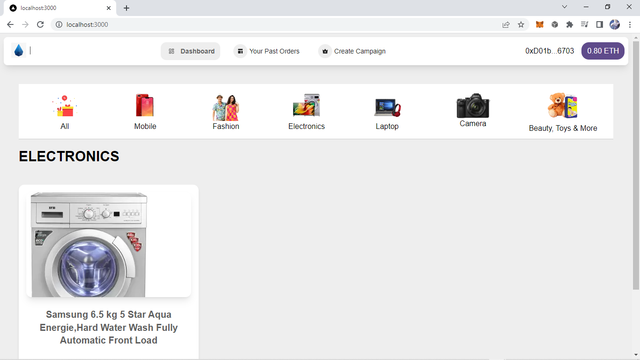The image size is (640, 360).
Task: Go back in browser history
Action: 10,24
